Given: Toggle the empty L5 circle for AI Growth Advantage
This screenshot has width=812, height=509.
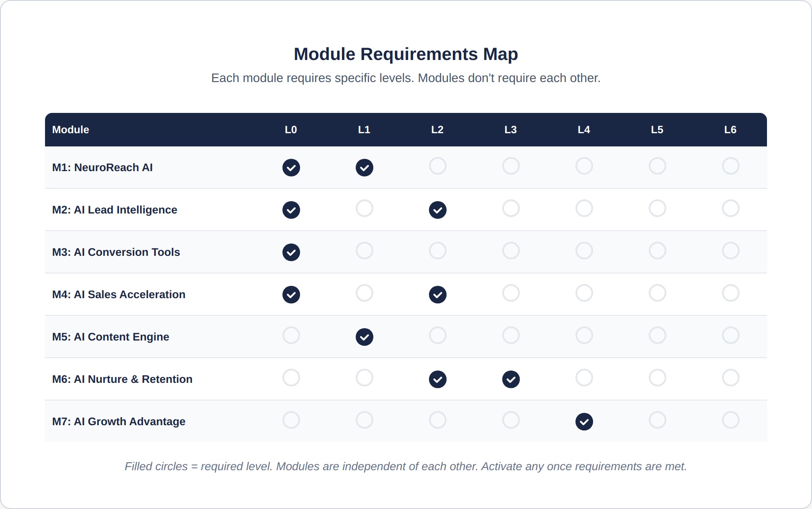Looking at the screenshot, I should [x=658, y=420].
